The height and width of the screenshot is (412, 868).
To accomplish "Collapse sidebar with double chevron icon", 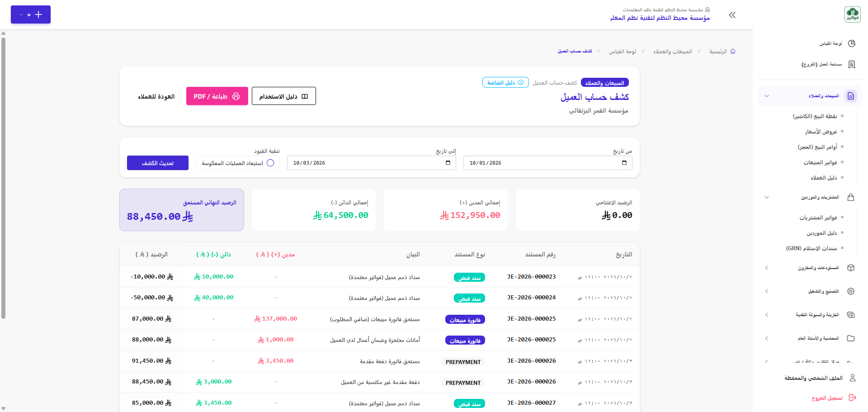I will point(732,15).
